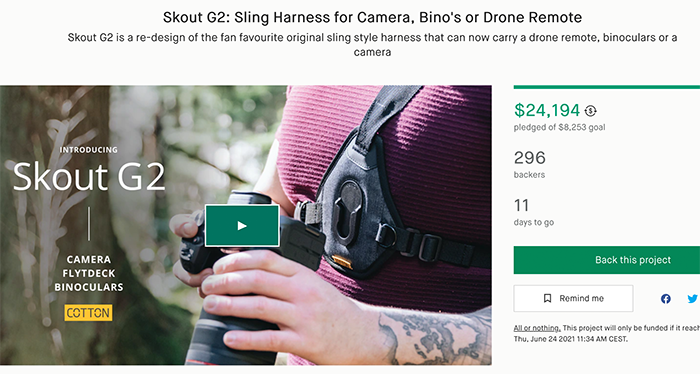Select the $24,194 pledged amount
700x374 pixels.
[x=546, y=110]
